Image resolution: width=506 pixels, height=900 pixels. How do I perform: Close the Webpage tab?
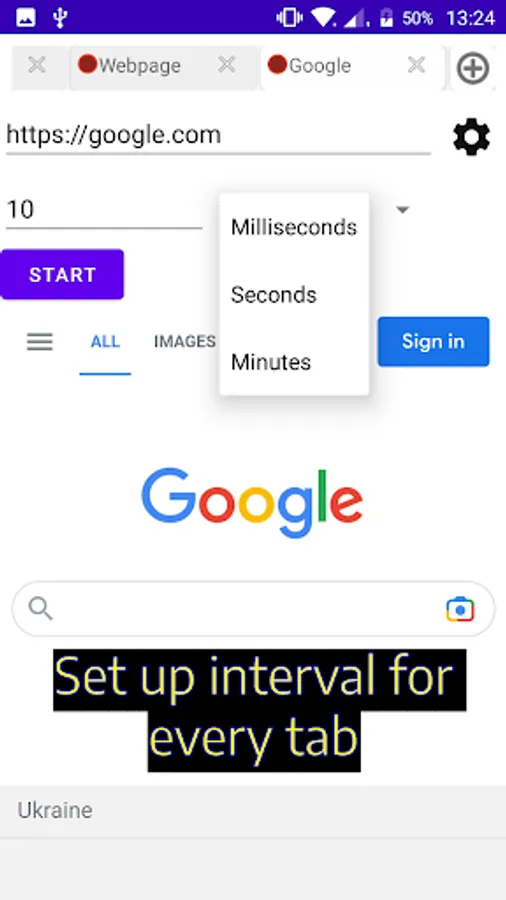(x=227, y=65)
